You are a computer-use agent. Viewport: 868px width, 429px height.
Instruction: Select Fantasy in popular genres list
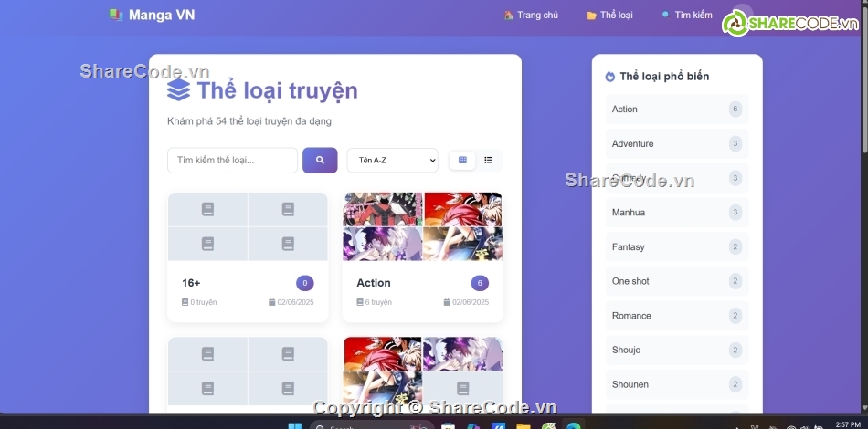677,247
